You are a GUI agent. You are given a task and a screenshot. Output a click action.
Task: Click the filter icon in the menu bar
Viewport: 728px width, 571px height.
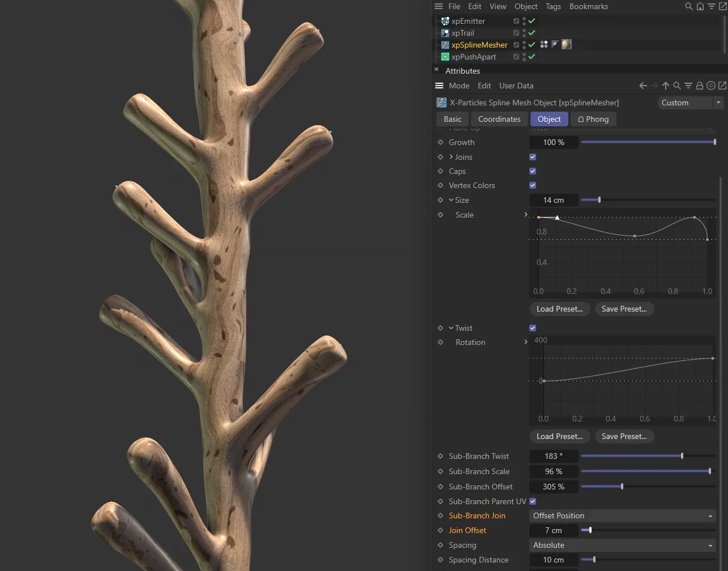(712, 6)
